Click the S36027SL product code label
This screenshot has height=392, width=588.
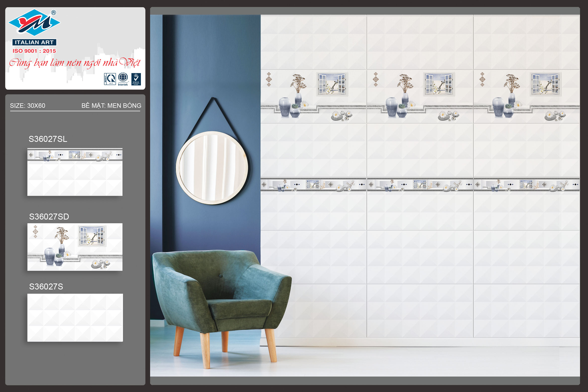click(x=48, y=139)
